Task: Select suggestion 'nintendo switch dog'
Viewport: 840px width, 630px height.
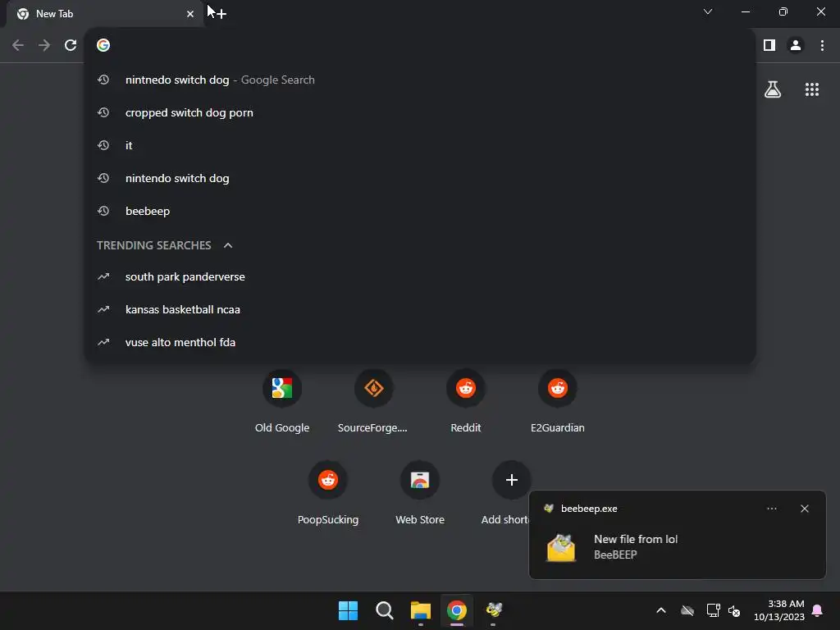Action: [x=420, y=178]
